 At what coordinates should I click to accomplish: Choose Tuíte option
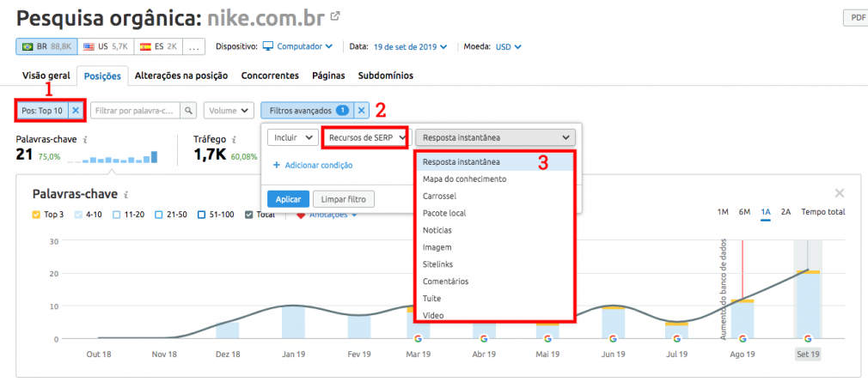tap(494, 299)
